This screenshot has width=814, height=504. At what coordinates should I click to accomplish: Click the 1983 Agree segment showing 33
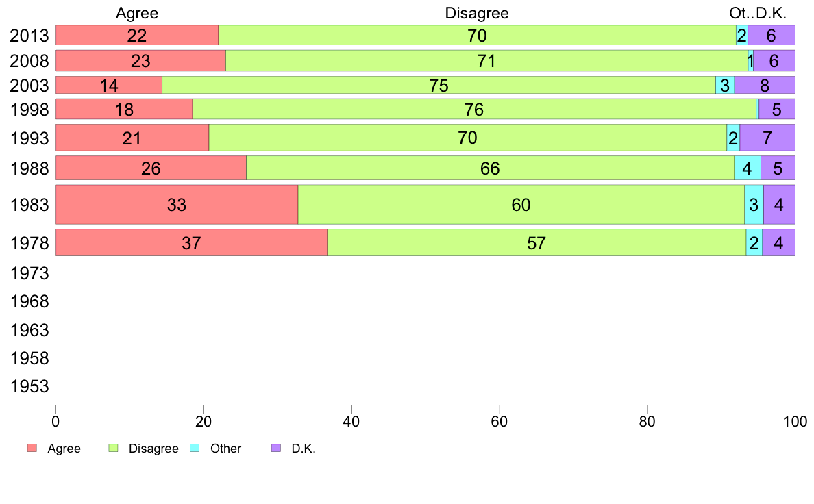pos(177,205)
